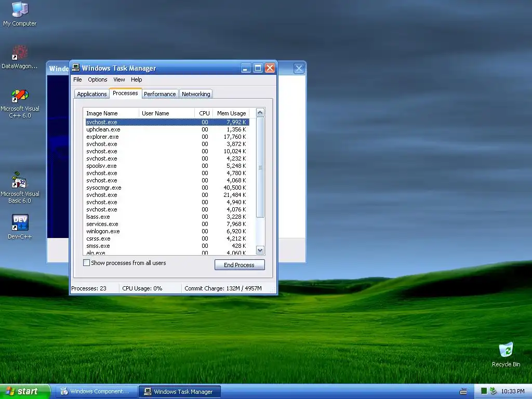This screenshot has height=399, width=532.
Task: Click the process list scroll down arrow
Action: [x=260, y=250]
